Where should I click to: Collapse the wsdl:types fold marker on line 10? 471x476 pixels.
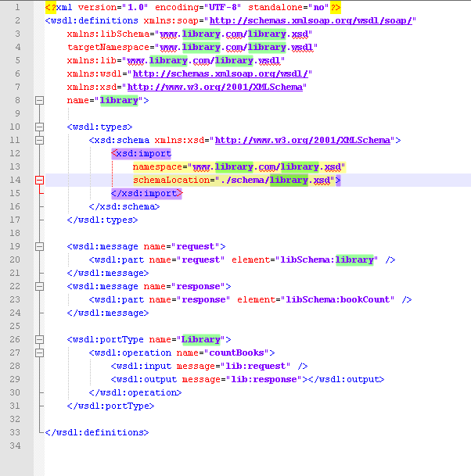[39, 127]
